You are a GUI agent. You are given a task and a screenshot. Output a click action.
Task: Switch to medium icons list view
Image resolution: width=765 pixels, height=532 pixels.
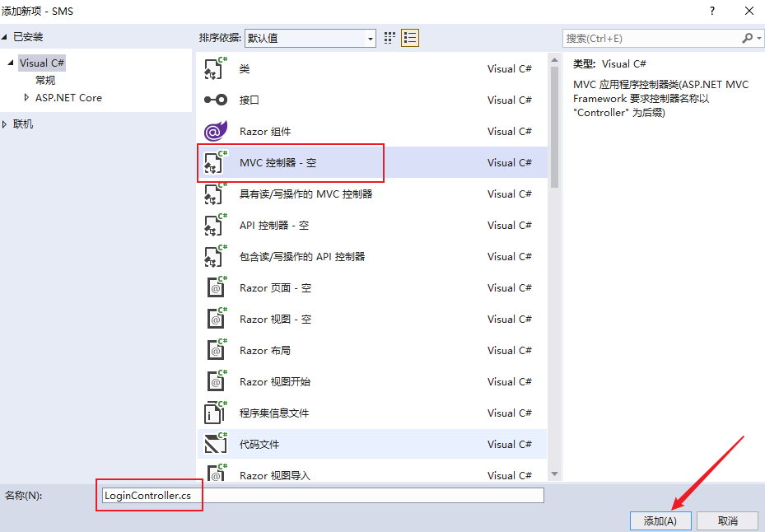click(x=410, y=38)
